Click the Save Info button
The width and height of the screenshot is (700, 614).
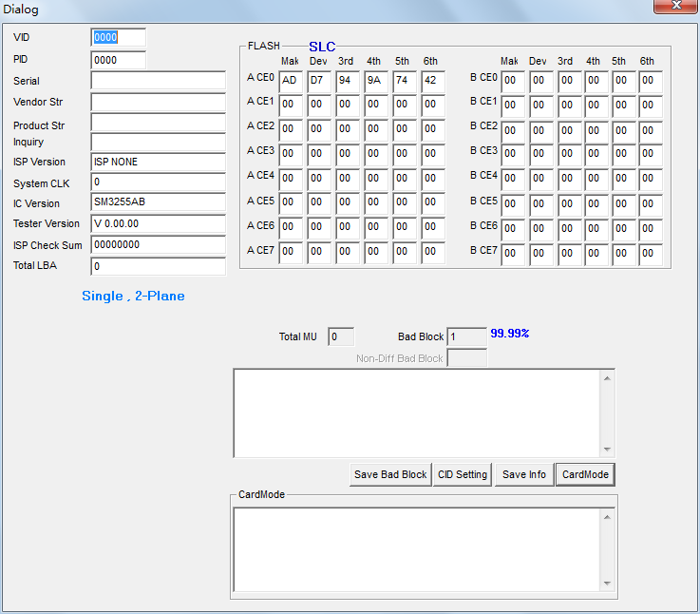tap(524, 474)
